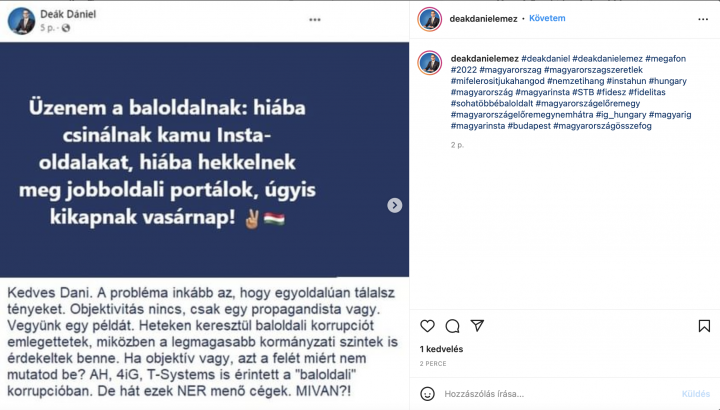Open Facebook post three-dot options menu
720x410 pixels.
[315, 20]
